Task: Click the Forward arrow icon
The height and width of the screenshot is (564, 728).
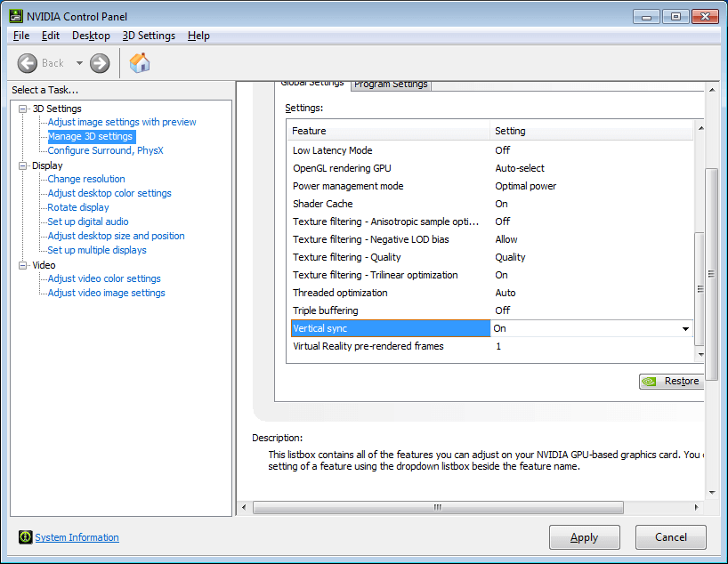Action: pyautogui.click(x=100, y=63)
